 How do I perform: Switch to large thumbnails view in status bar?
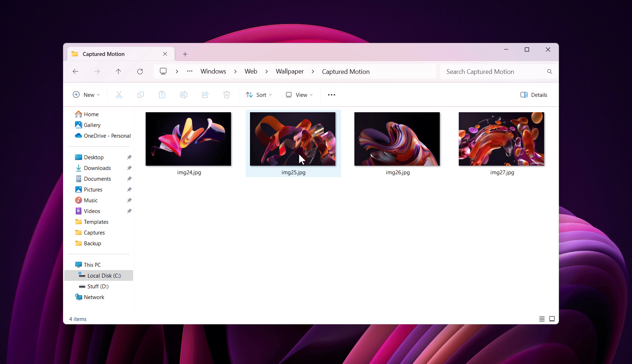click(552, 319)
